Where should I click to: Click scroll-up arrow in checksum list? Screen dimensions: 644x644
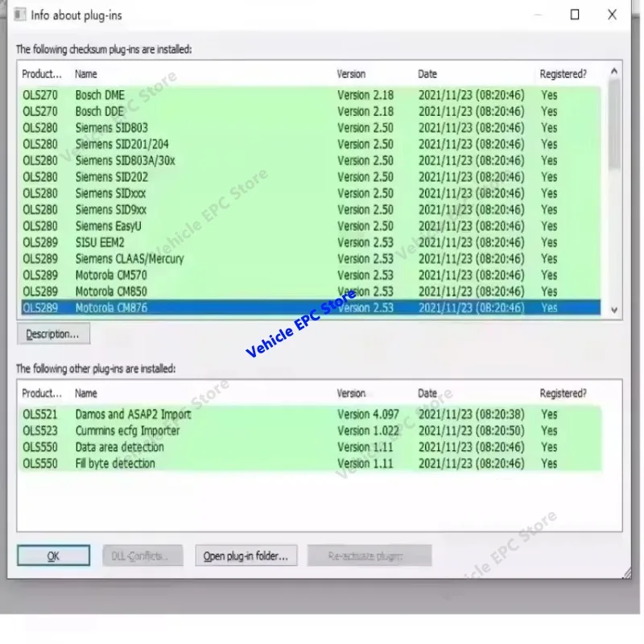point(614,72)
